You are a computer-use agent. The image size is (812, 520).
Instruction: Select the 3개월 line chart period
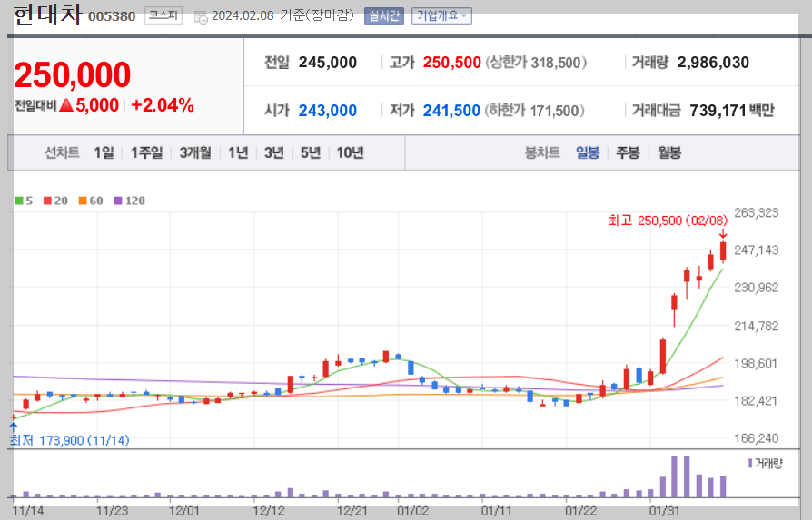click(195, 152)
